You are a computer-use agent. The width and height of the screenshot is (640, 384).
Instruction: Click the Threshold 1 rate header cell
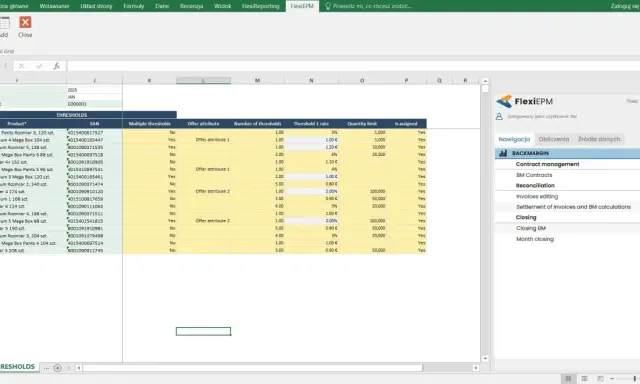tap(311, 124)
